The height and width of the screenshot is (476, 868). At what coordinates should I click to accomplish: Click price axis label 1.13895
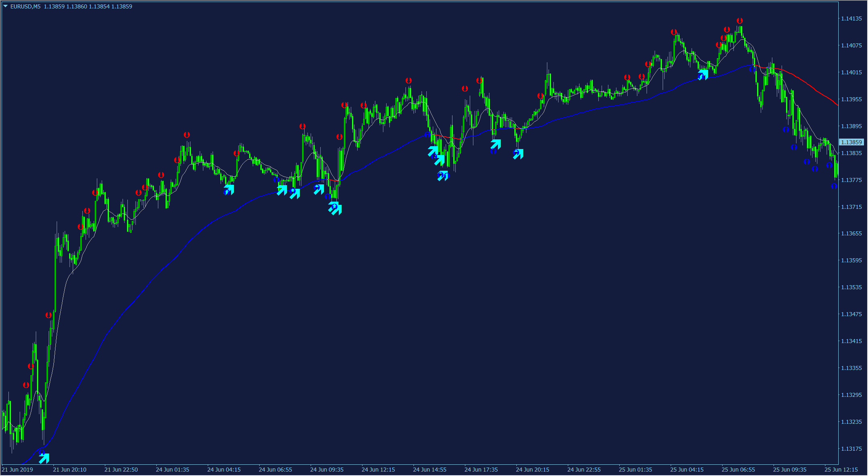pos(852,126)
